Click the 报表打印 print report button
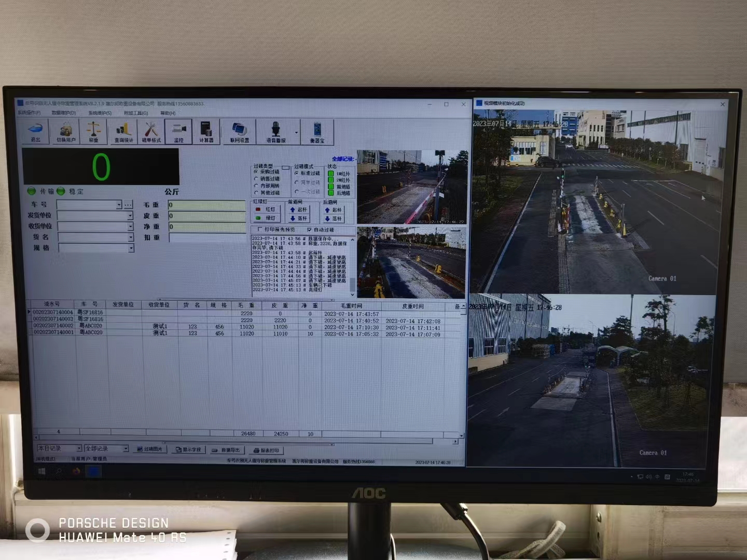The image size is (747, 560). [267, 450]
